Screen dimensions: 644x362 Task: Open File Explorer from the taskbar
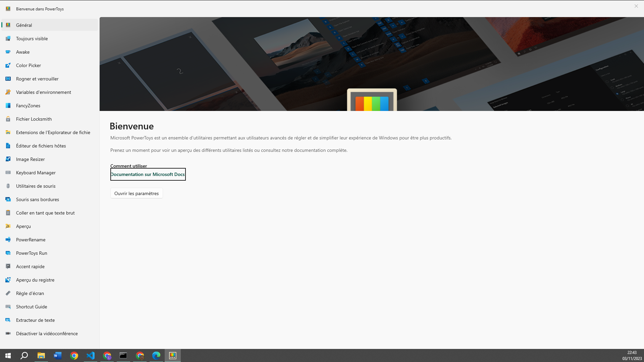[41, 355]
